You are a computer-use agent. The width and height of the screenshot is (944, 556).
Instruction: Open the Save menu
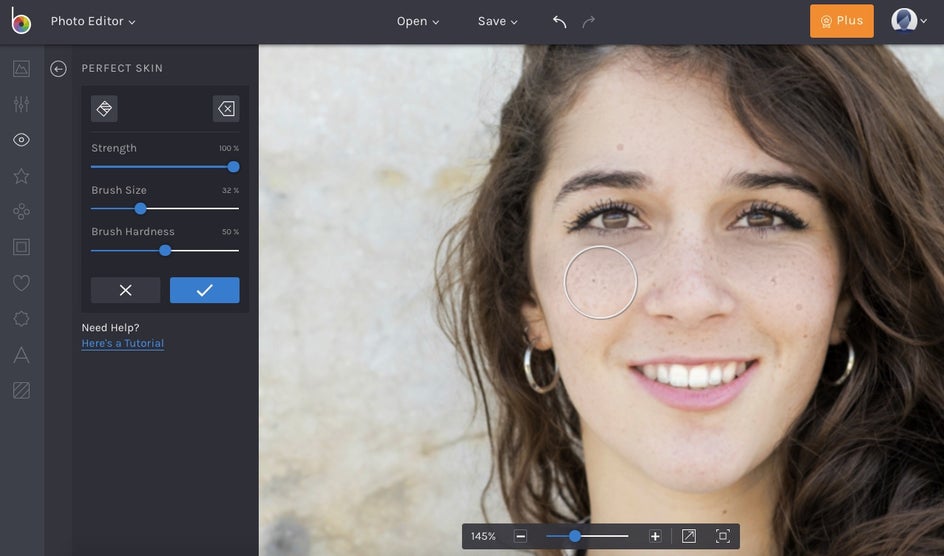point(497,21)
